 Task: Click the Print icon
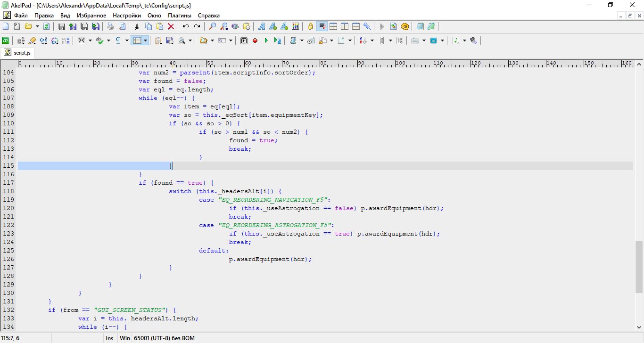pyautogui.click(x=110, y=26)
